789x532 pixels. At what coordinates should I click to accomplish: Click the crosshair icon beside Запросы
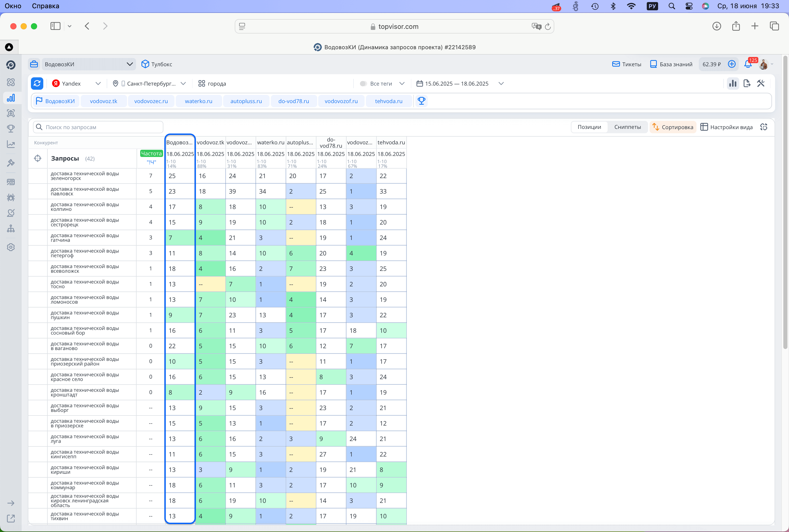[38, 159]
